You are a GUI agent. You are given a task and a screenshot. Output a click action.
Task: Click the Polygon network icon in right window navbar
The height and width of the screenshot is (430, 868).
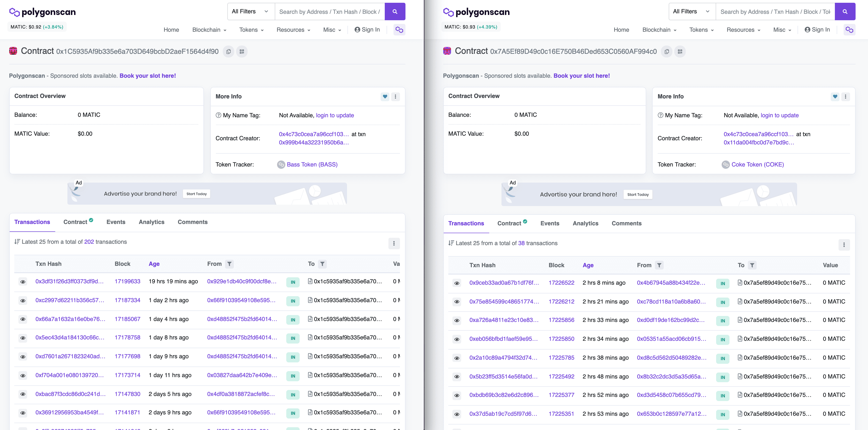(849, 30)
